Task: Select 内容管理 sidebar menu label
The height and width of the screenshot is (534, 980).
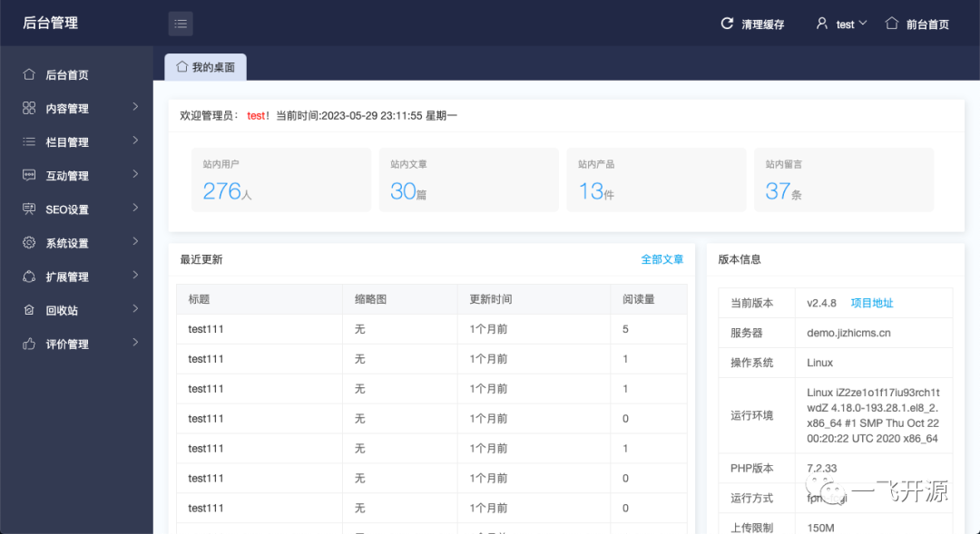Action: 67,109
